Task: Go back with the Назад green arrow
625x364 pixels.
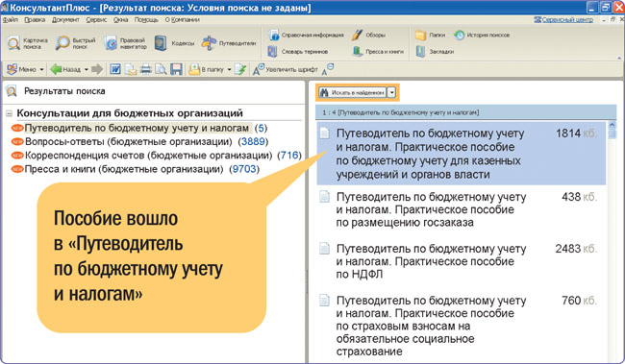Action: pyautogui.click(x=65, y=69)
